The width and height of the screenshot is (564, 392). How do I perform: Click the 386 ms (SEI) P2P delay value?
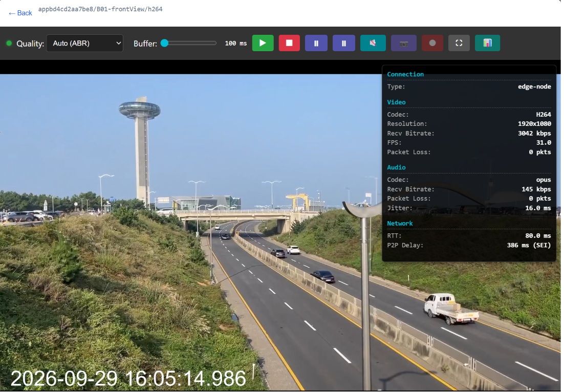529,245
